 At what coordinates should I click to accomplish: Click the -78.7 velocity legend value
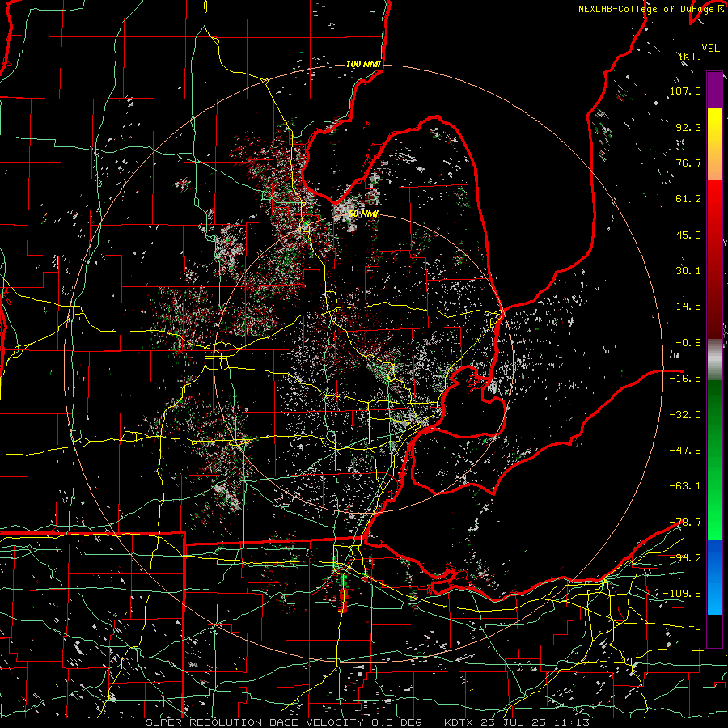pos(685,523)
